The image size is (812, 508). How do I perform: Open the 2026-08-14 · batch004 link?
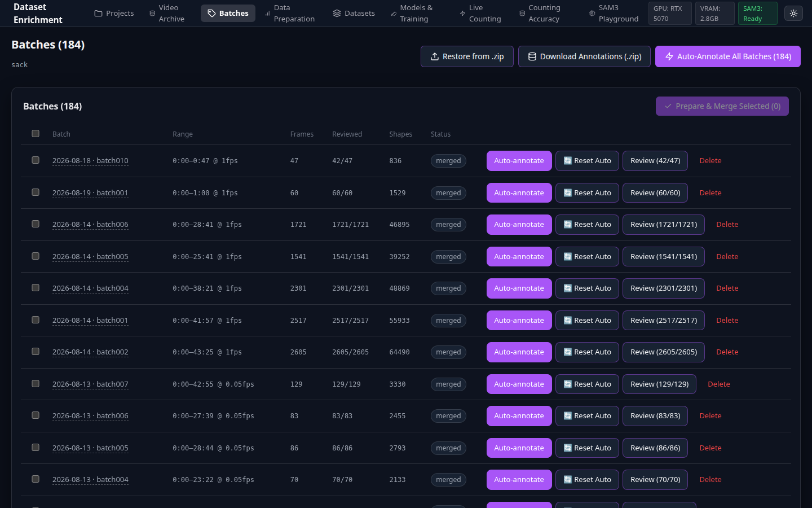click(90, 288)
